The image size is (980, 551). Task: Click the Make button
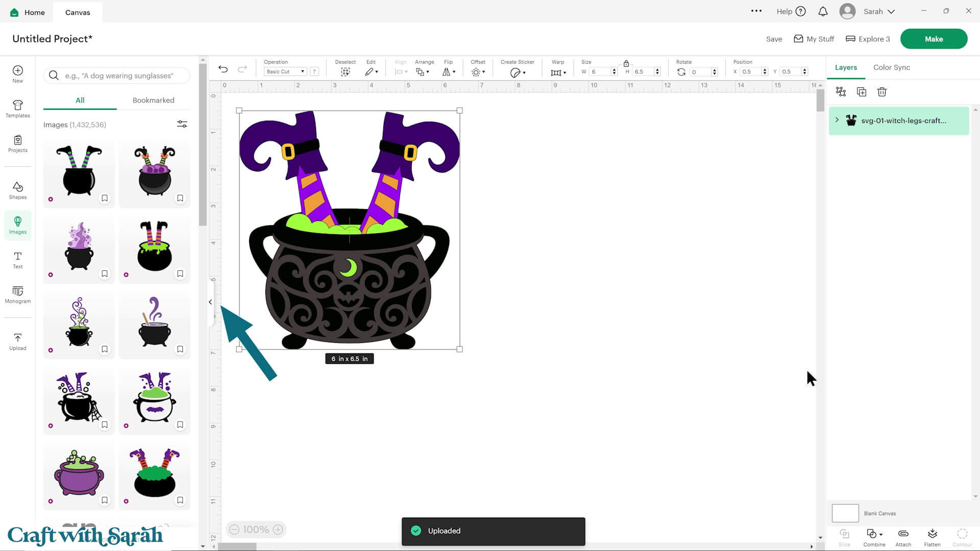[x=934, y=38]
